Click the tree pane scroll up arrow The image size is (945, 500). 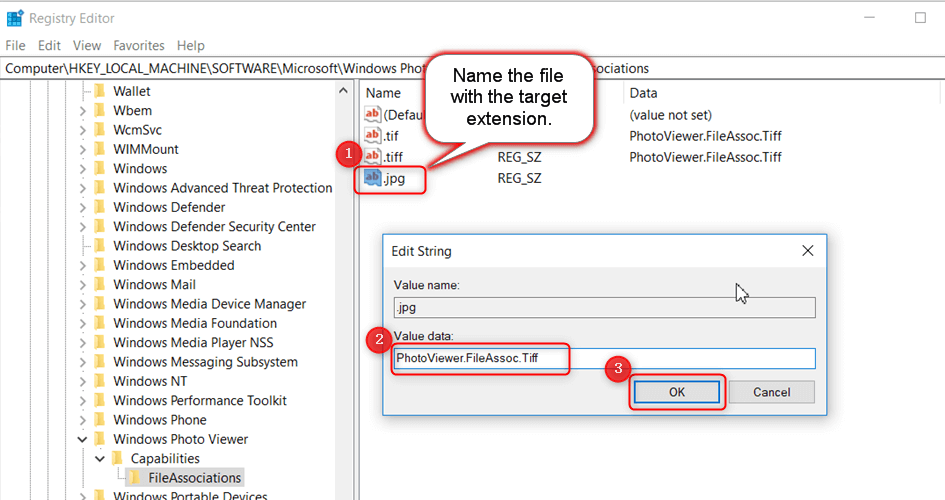coord(343,91)
